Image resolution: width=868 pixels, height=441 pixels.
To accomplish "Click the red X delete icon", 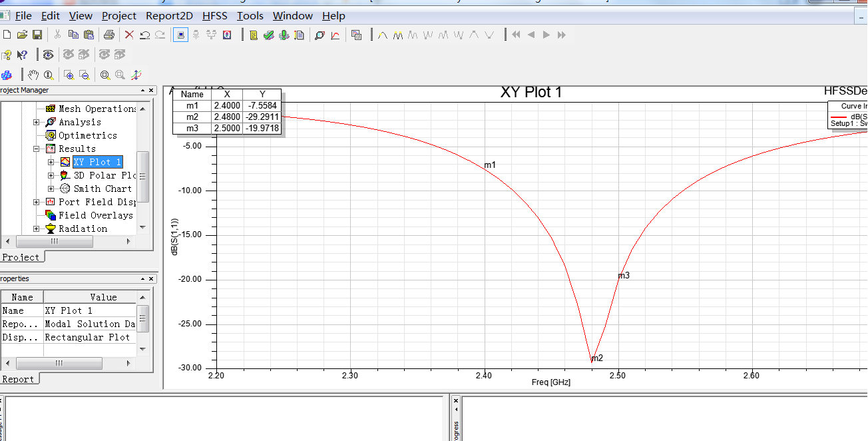I will (129, 35).
